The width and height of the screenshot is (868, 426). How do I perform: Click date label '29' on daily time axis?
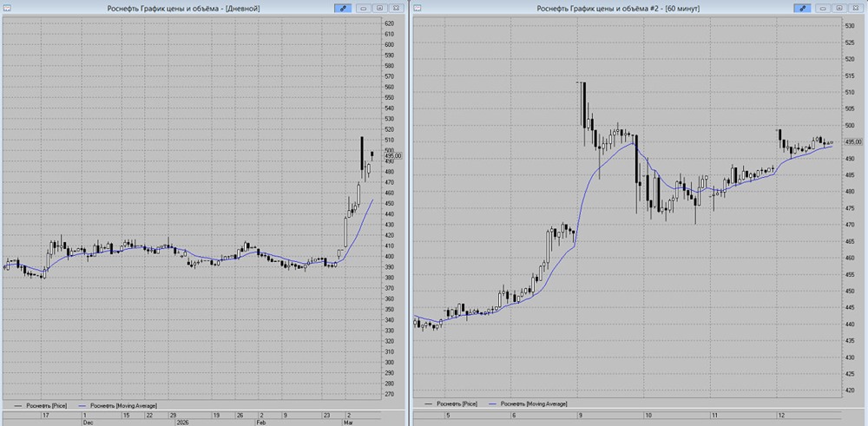click(x=173, y=415)
